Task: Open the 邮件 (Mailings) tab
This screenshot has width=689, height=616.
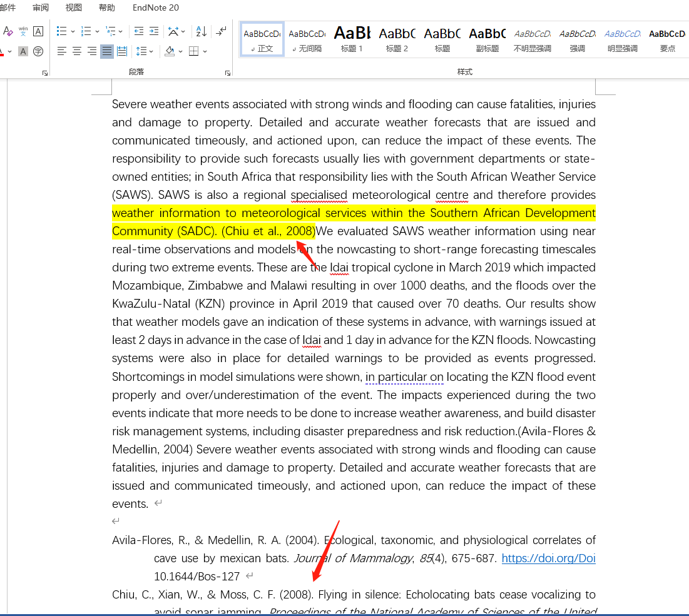Action: (x=8, y=8)
